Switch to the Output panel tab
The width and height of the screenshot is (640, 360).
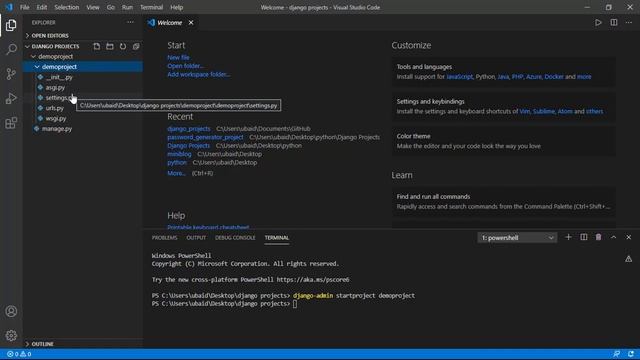[x=196, y=238]
